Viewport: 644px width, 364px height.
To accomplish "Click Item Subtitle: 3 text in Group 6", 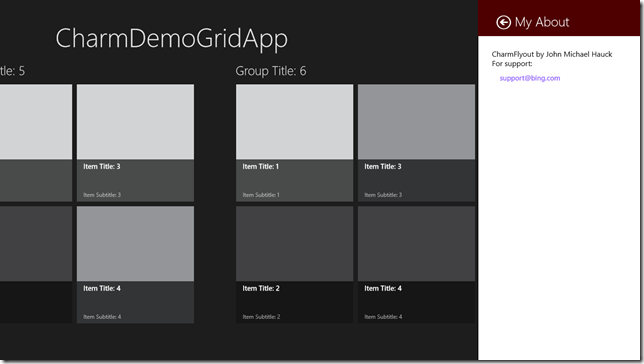I will pyautogui.click(x=383, y=195).
